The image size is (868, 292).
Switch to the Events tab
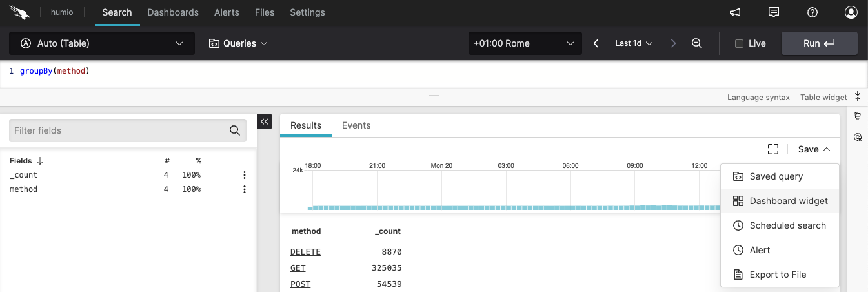pyautogui.click(x=356, y=125)
